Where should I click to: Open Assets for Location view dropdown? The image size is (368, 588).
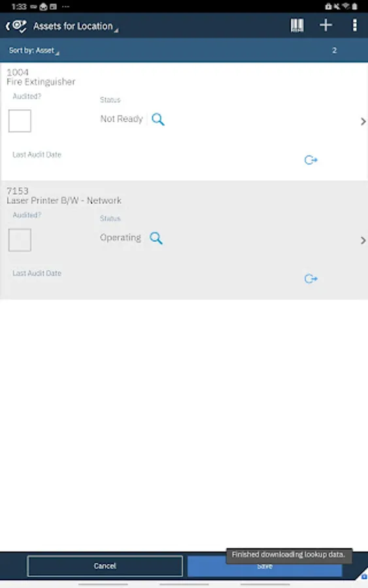[76, 26]
